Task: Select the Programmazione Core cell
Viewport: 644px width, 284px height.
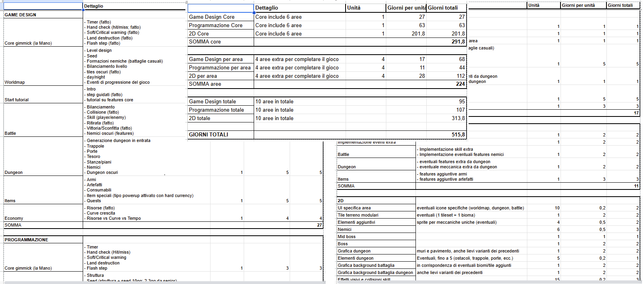Action: point(221,25)
